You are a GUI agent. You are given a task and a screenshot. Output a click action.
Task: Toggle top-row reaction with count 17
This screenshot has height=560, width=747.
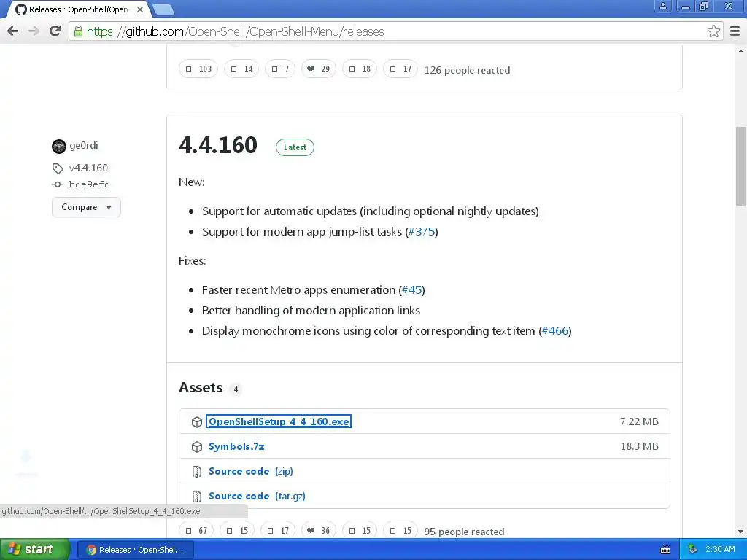400,69
